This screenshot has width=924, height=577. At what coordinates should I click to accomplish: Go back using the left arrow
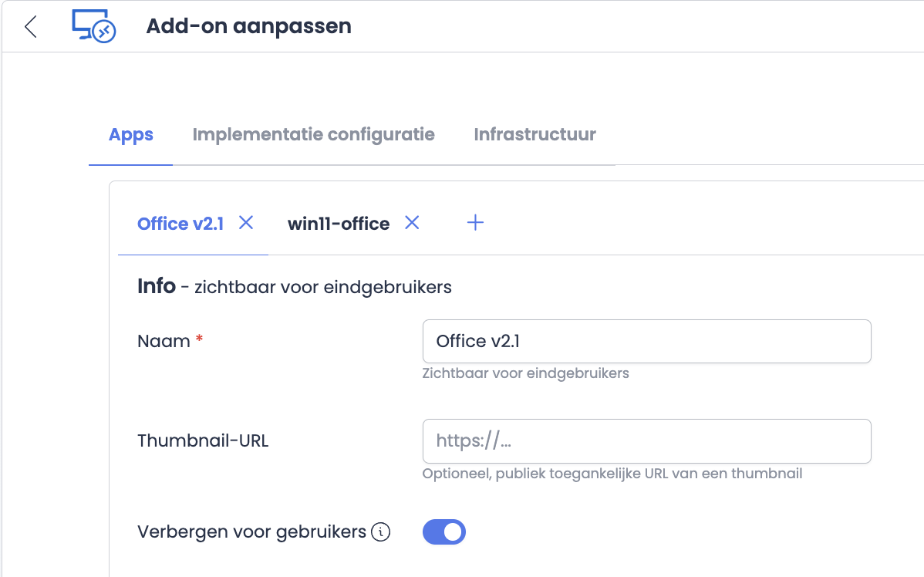pyautogui.click(x=30, y=27)
